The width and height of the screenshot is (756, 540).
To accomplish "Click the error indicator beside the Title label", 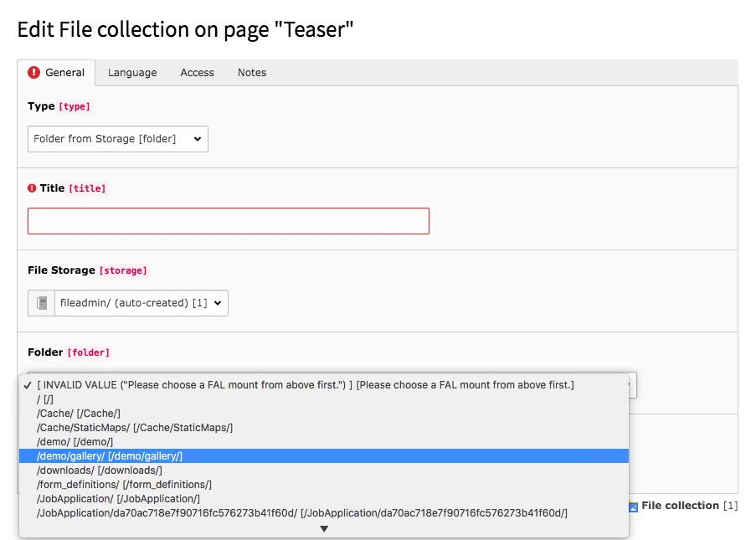I will (34, 188).
